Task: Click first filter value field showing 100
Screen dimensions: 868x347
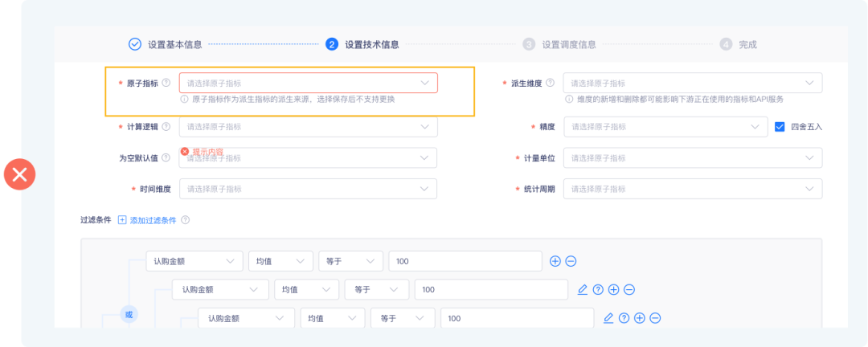Action: (465, 261)
